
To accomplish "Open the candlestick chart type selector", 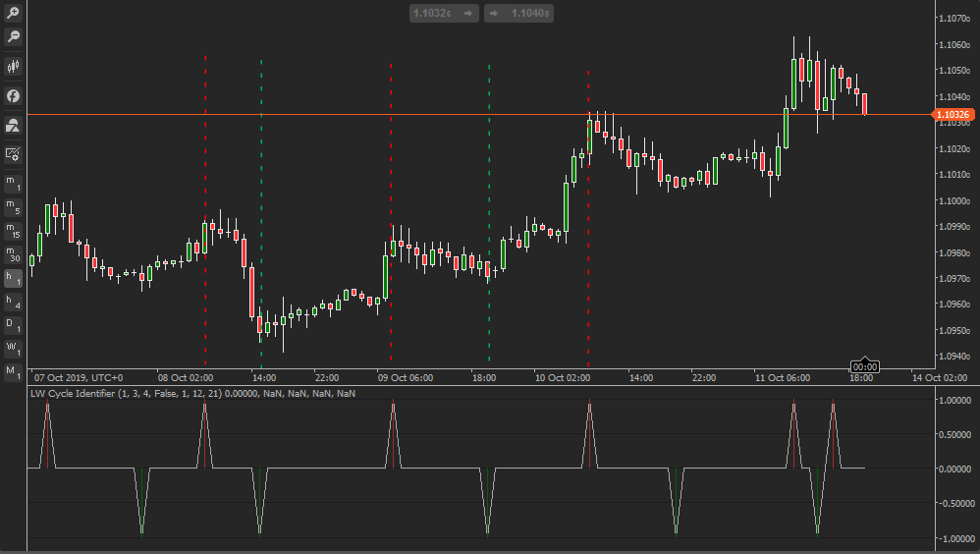I will coord(13,67).
